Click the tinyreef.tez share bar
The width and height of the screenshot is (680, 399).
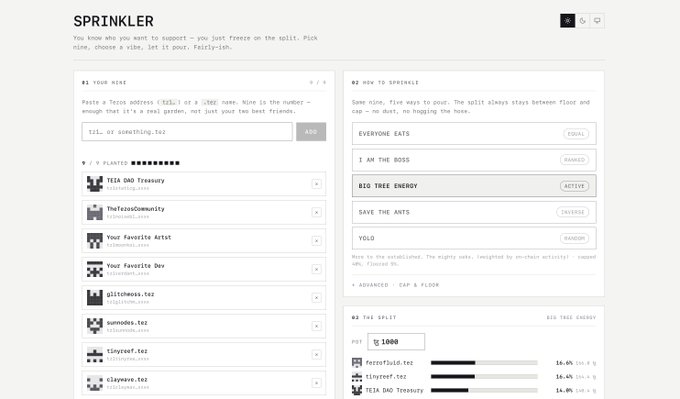coord(484,376)
